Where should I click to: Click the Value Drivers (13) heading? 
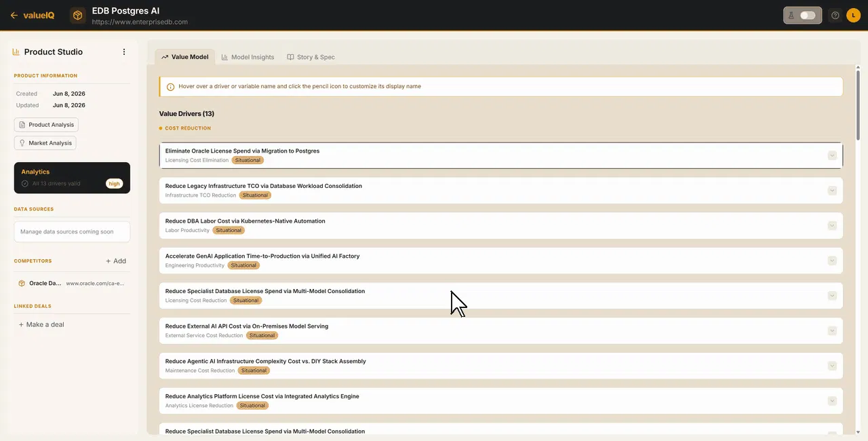(186, 114)
